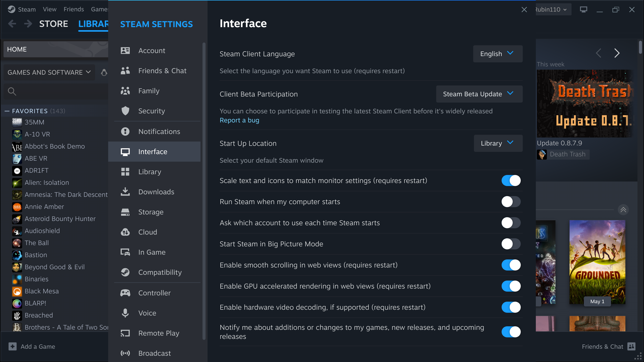Open Broadcast settings via the signal icon
The height and width of the screenshot is (362, 644).
125,353
